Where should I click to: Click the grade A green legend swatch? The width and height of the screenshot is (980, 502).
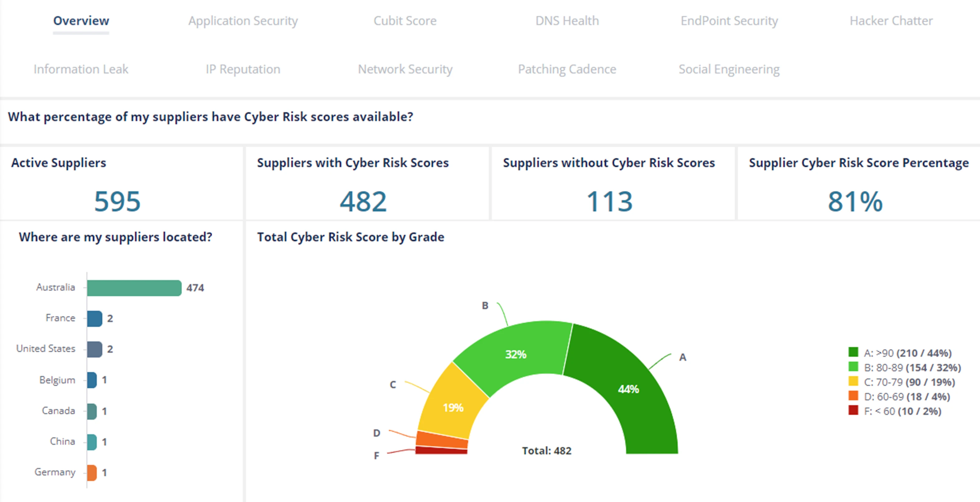coord(853,352)
